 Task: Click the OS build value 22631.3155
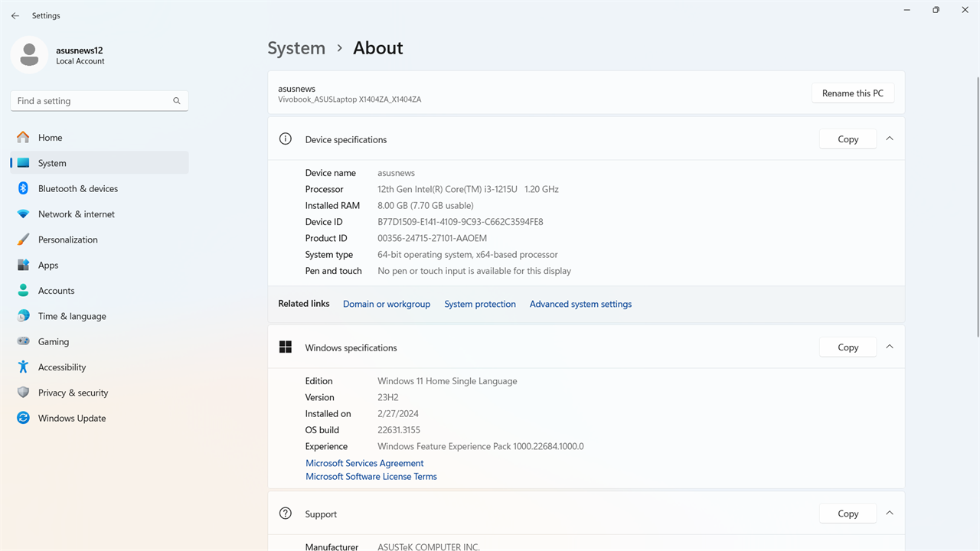coord(399,430)
